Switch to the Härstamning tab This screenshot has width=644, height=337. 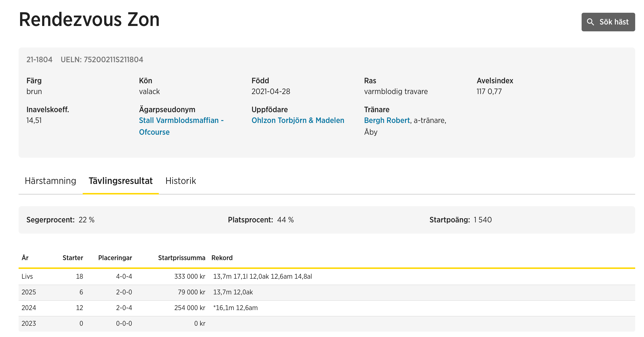[x=50, y=181]
